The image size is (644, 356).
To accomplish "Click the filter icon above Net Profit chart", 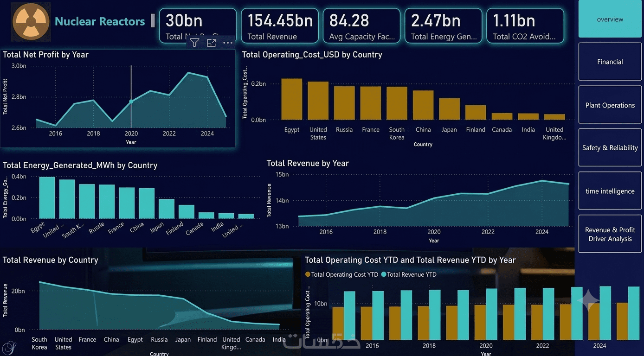I will (194, 43).
